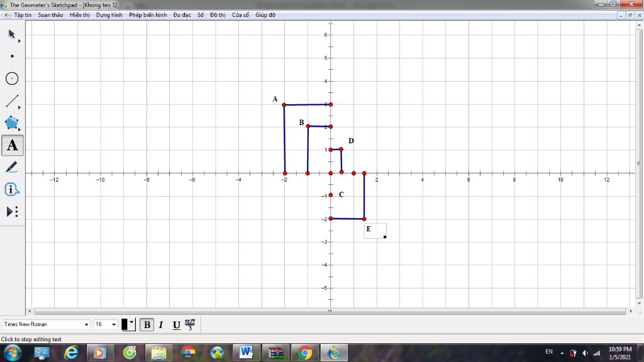644x362 pixels.
Task: Select the Compass circle tool
Action: [x=12, y=78]
